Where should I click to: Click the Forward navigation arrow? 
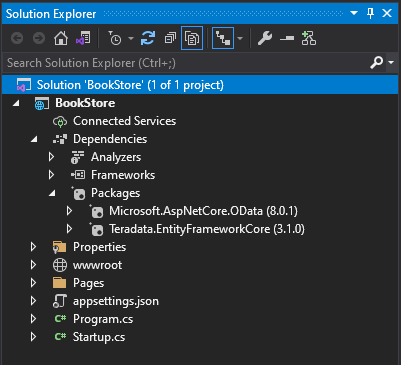click(39, 38)
